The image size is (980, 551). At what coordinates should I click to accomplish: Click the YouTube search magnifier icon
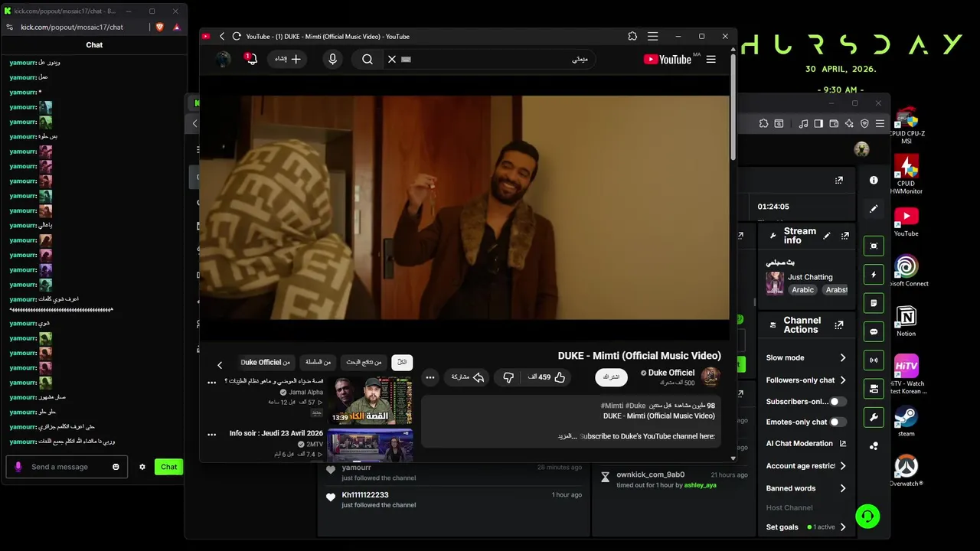tap(367, 59)
